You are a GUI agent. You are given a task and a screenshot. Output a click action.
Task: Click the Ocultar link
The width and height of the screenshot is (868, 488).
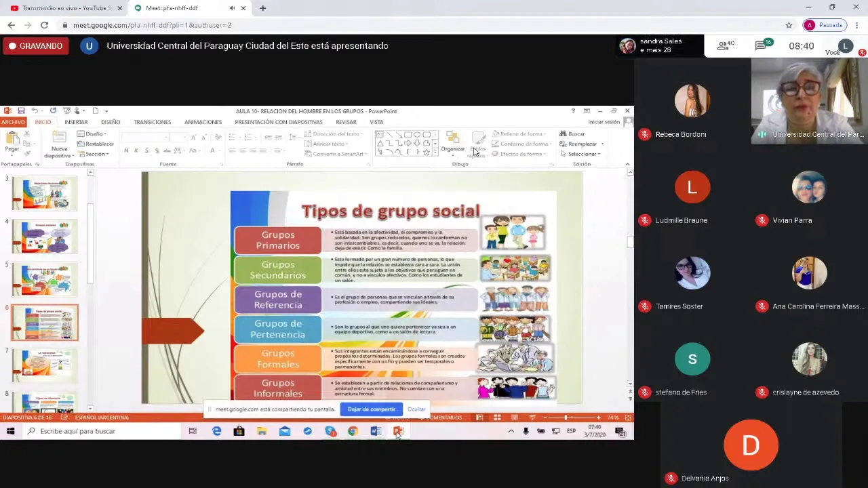point(416,409)
